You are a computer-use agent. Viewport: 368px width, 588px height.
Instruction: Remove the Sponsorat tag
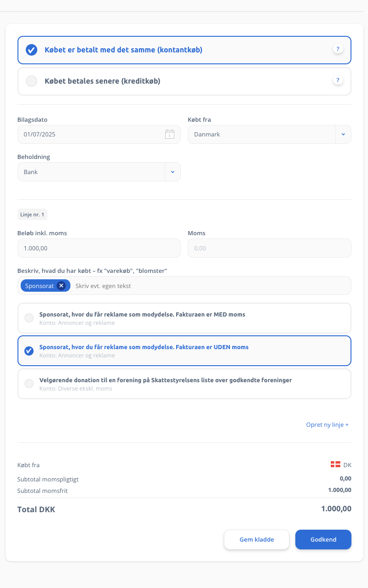coord(61,286)
